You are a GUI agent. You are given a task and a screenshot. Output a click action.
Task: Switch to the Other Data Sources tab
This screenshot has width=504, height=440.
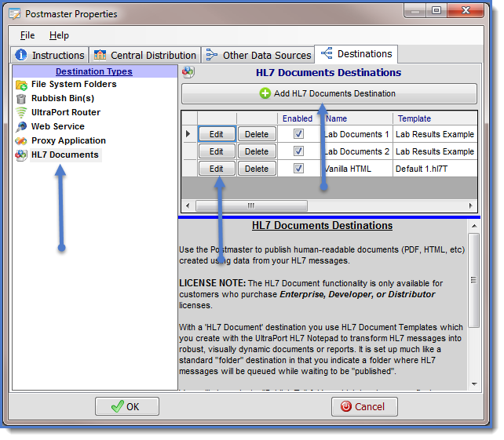tap(258, 55)
